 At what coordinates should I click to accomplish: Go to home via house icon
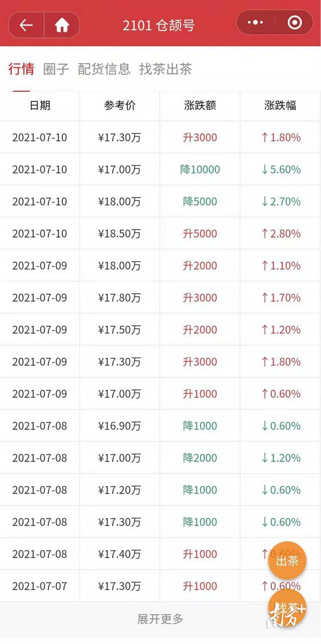click(x=62, y=25)
